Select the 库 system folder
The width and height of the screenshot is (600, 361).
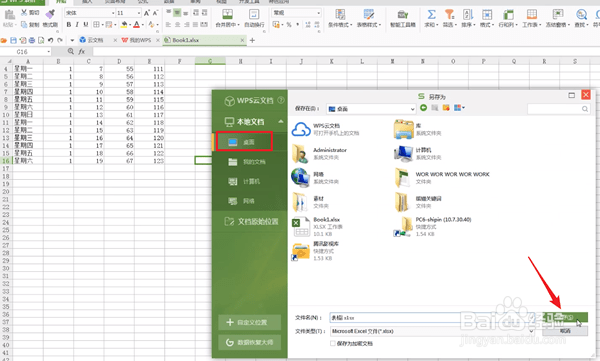pyautogui.click(x=418, y=129)
